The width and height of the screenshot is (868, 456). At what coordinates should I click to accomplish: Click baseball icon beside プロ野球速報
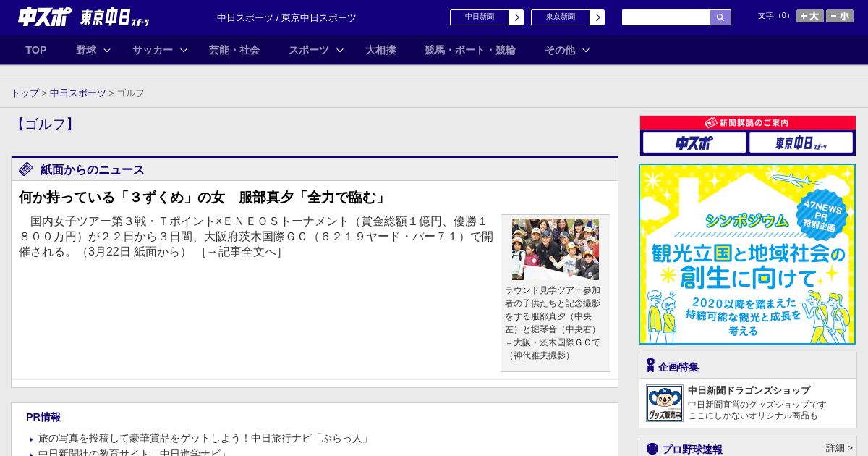tap(652, 449)
